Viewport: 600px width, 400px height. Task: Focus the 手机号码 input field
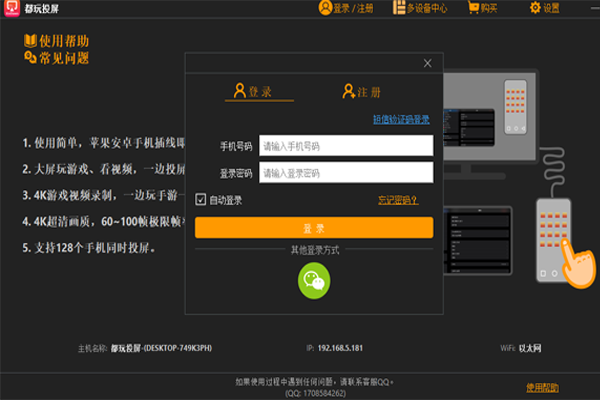coord(346,146)
